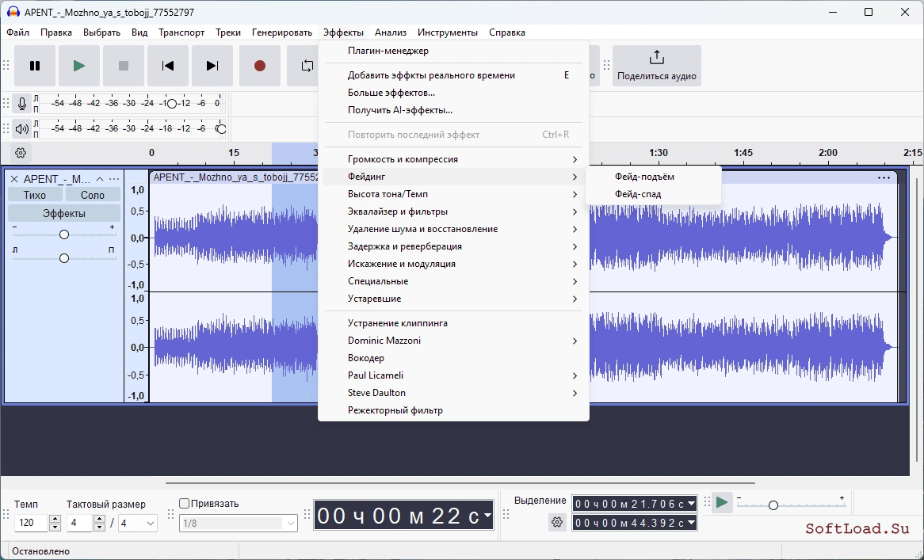Open timeline options gear icon
The height and width of the screenshot is (560, 924).
coord(21,153)
